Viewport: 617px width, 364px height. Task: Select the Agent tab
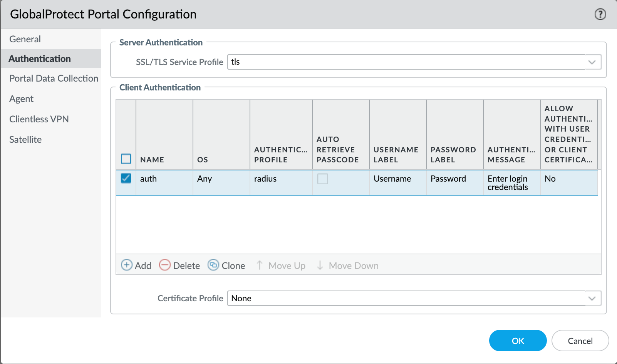pos(22,99)
